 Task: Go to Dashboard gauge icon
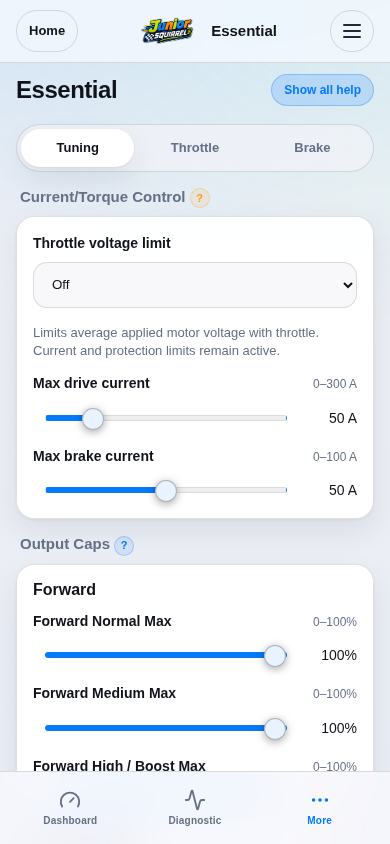70,800
